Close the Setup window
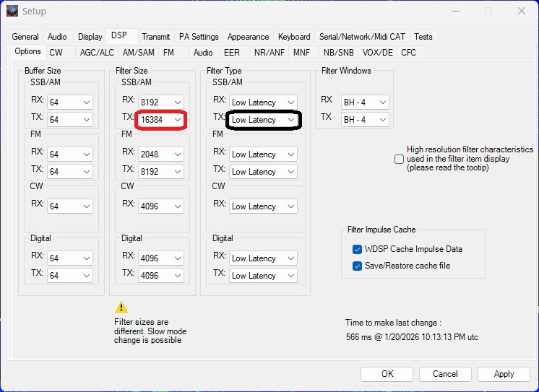 (522, 11)
